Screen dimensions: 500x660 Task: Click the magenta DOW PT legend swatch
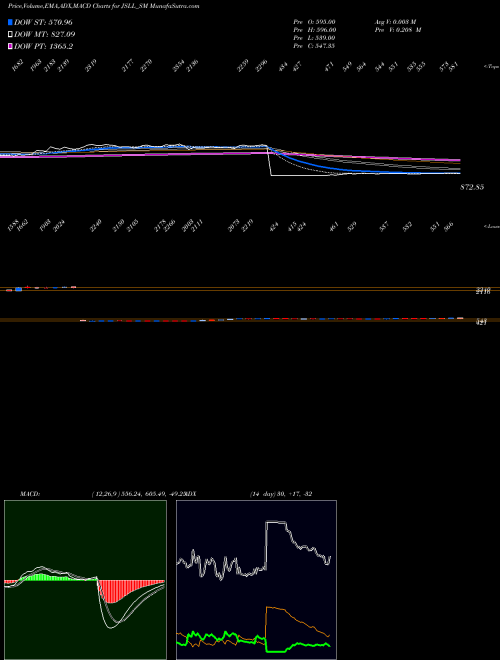click(x=11, y=46)
